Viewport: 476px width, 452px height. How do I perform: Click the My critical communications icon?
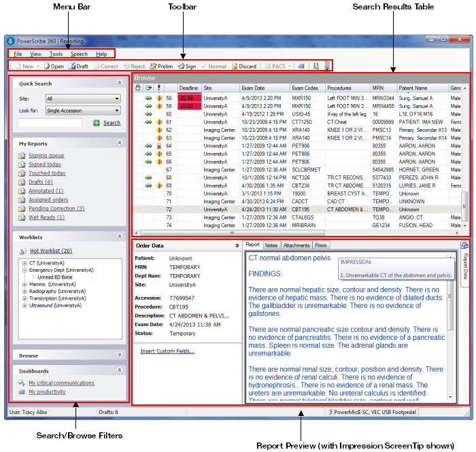(22, 383)
